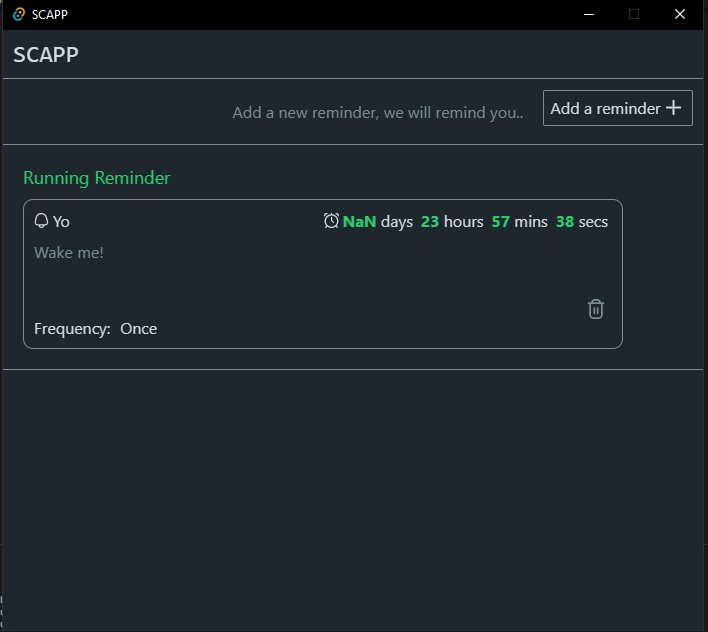Click the reminder title Yo
This screenshot has width=708, height=632.
click(x=61, y=222)
